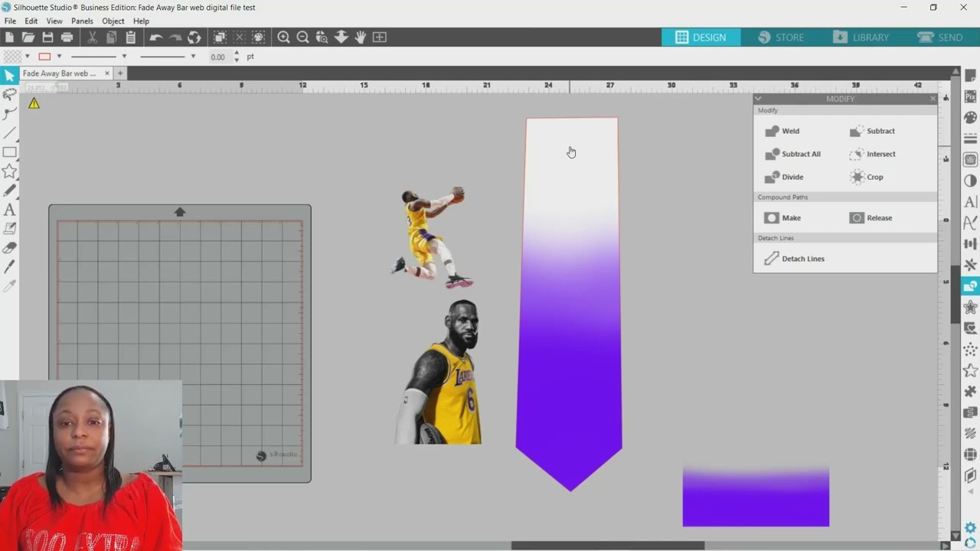Open the Help menu
This screenshot has width=980, height=551.
[x=141, y=21]
